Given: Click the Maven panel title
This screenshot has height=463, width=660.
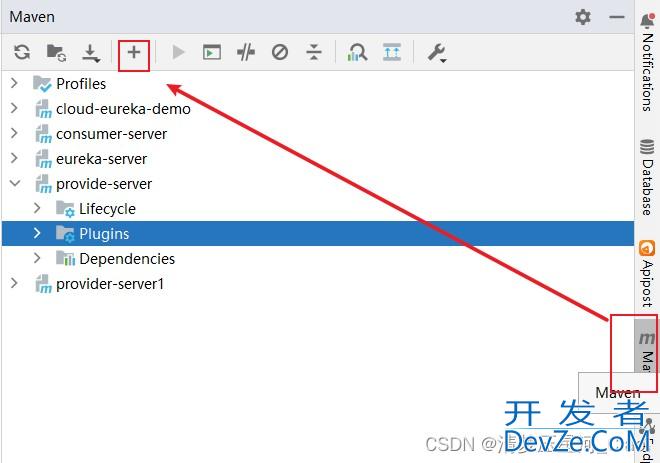Looking at the screenshot, I should pyautogui.click(x=32, y=17).
